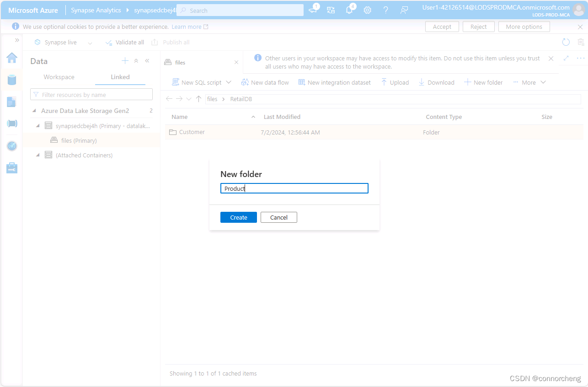The width and height of the screenshot is (588, 387).
Task: Open the Home hub icon
Action: [12, 58]
